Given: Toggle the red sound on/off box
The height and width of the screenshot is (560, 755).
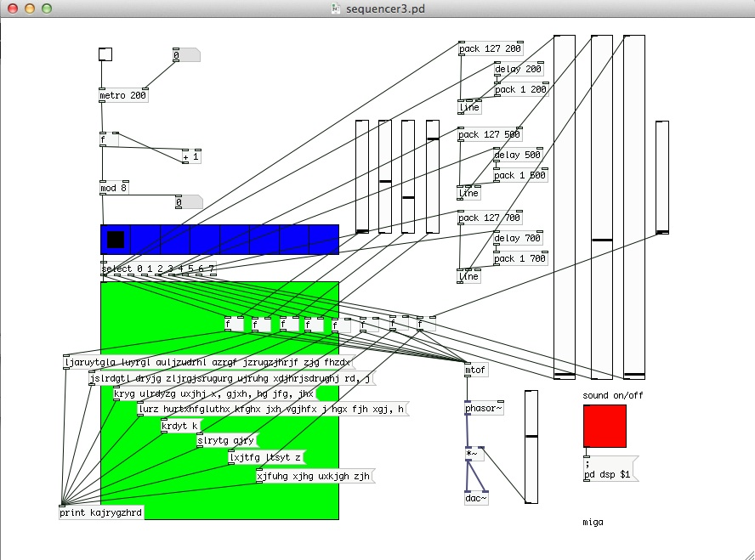Looking at the screenshot, I should pos(605,426).
